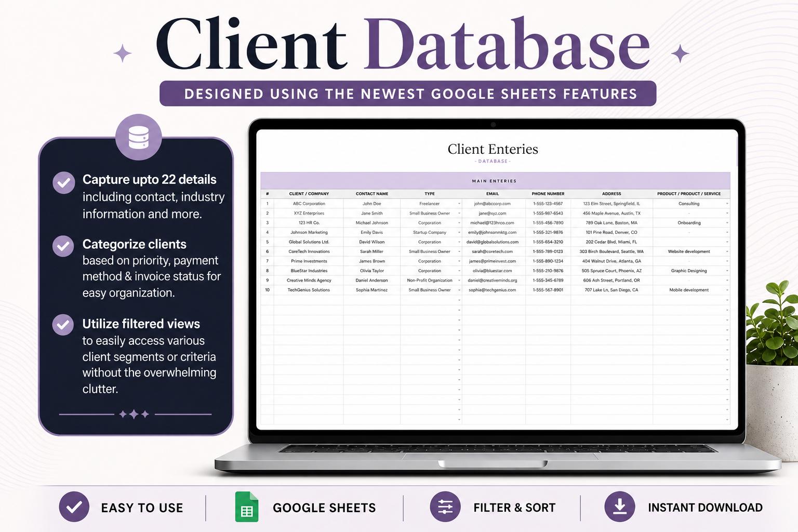Select the PHONE NUMBER column header

(x=548, y=194)
